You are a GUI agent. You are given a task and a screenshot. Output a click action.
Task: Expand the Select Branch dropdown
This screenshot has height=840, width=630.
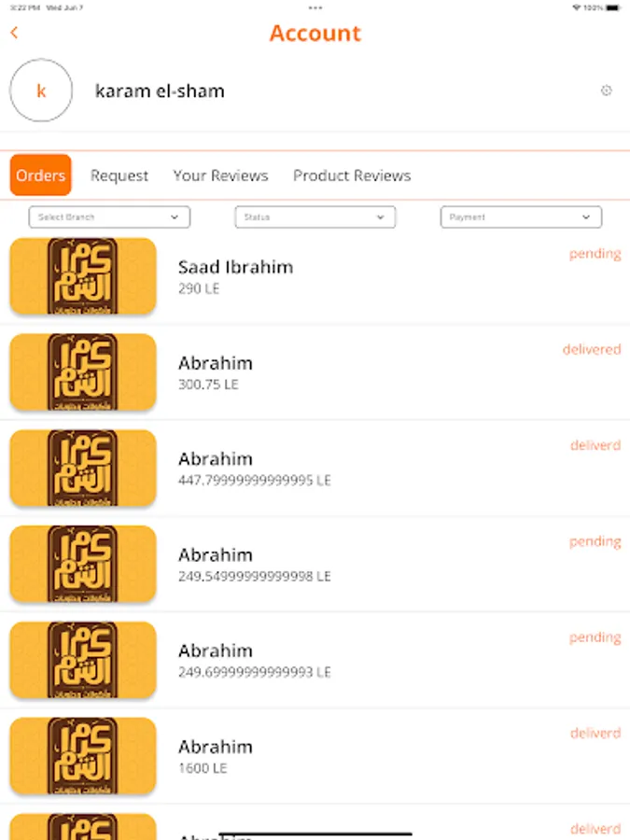click(109, 217)
